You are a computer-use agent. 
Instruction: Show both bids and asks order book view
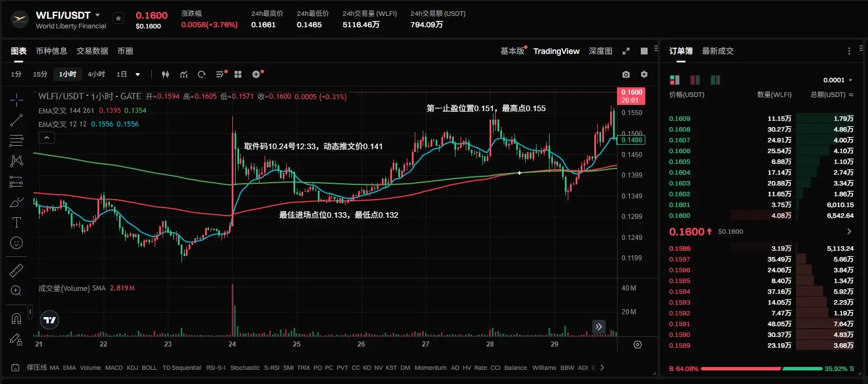point(674,80)
